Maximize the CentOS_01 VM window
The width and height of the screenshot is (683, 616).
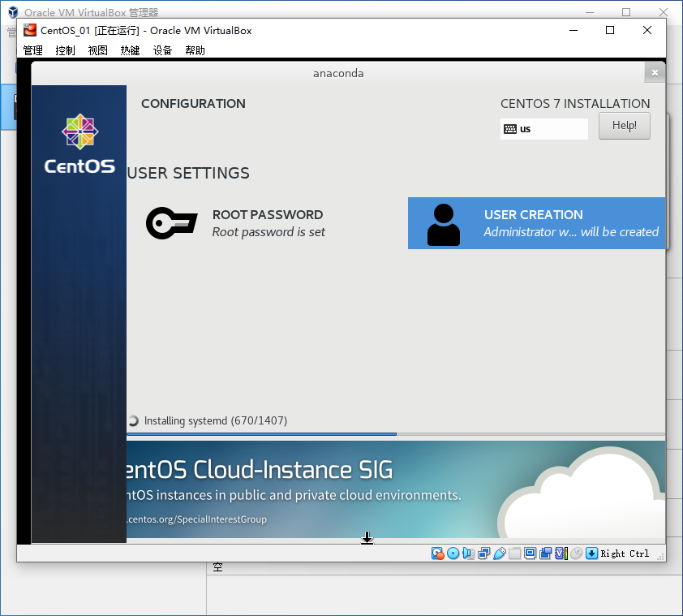[x=610, y=30]
